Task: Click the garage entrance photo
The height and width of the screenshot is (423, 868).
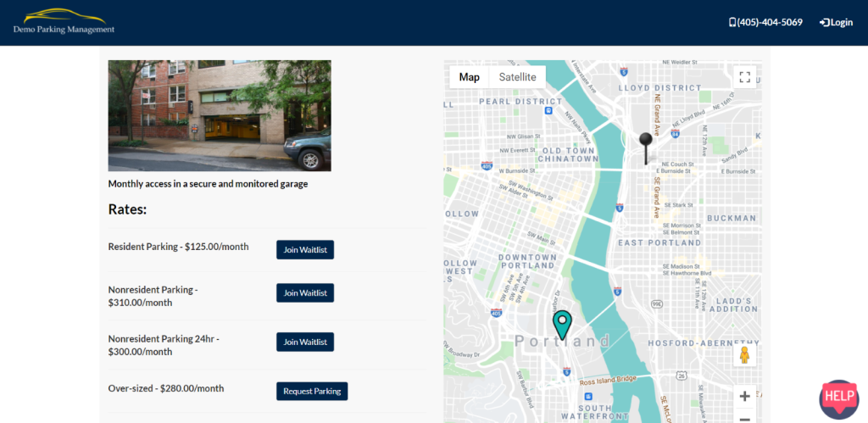Action: coord(220,115)
